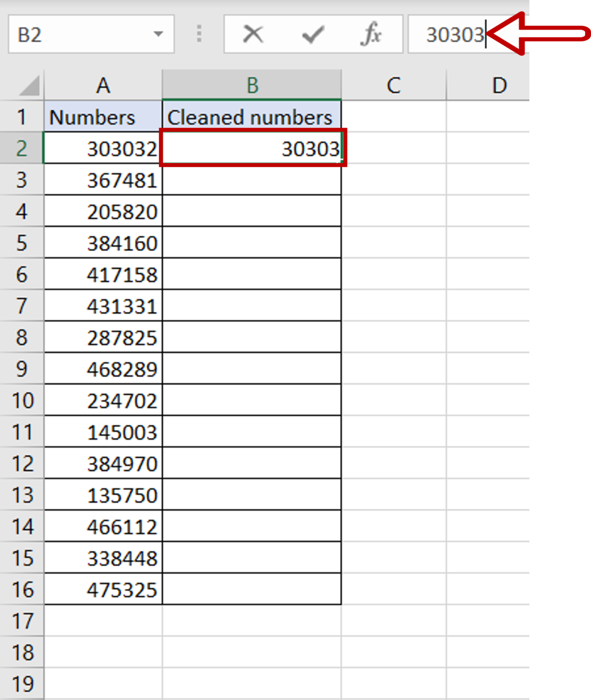Select column B header
591x700 pixels.
252,85
